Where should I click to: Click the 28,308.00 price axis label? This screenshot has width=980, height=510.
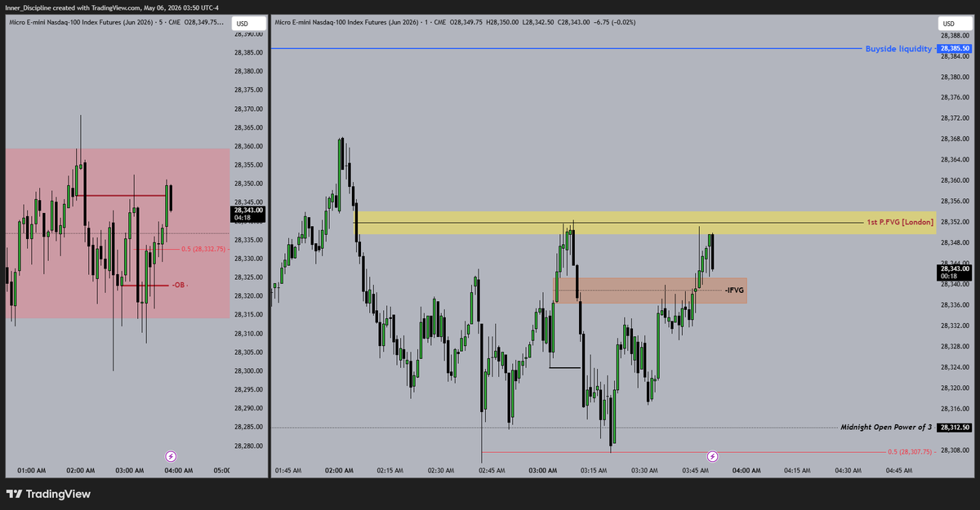tap(954, 450)
